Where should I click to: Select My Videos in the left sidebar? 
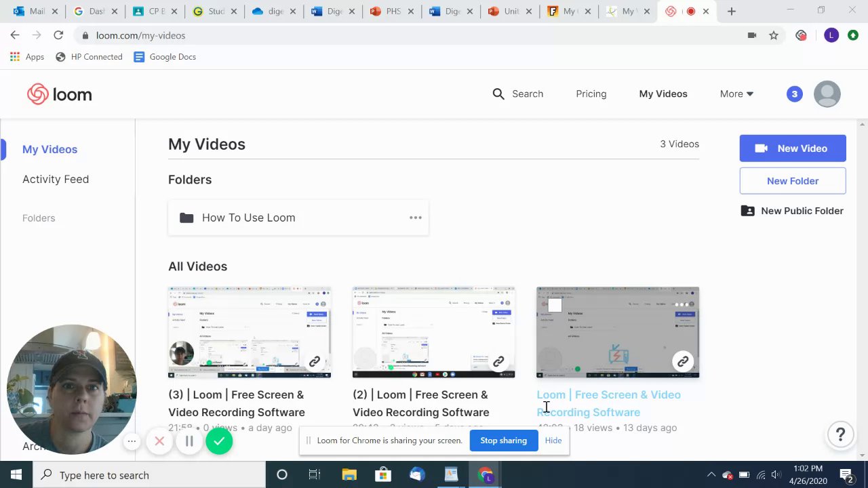(x=50, y=150)
